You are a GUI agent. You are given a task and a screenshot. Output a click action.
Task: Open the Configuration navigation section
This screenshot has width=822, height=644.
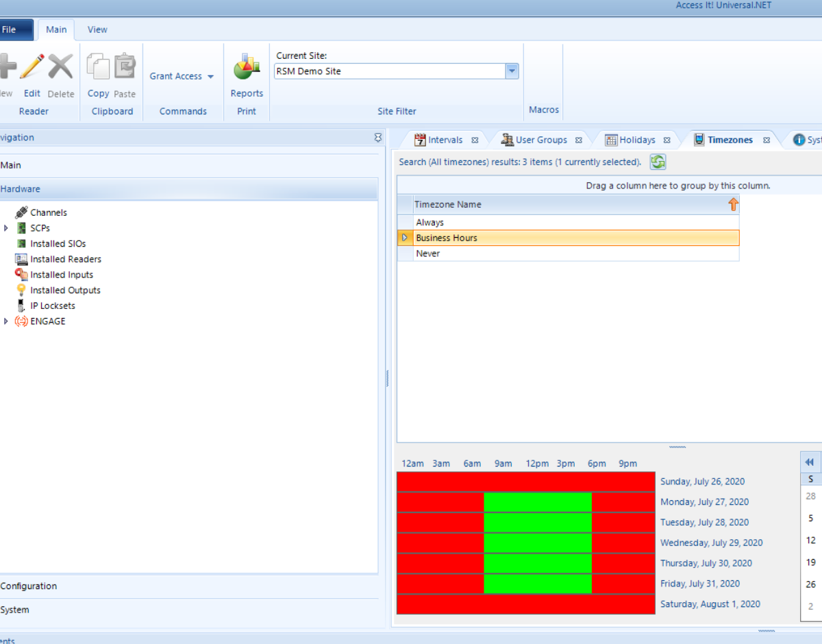click(x=188, y=586)
